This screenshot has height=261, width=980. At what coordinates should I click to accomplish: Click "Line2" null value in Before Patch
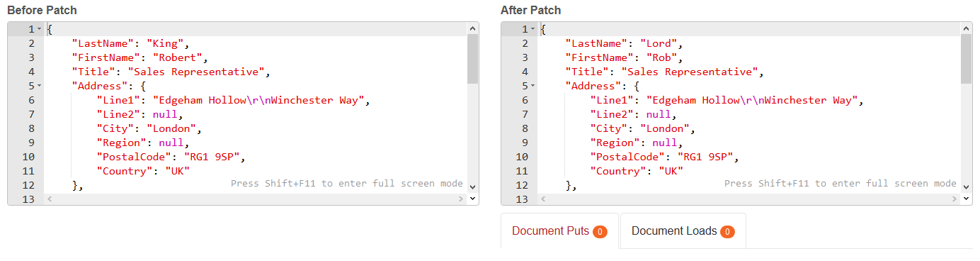click(165, 114)
